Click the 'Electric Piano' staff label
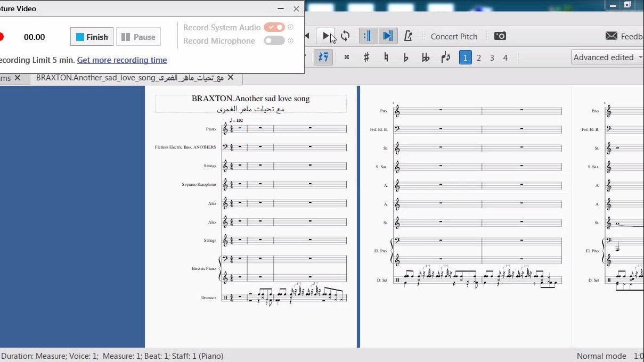The height and width of the screenshot is (362, 644). 203,268
